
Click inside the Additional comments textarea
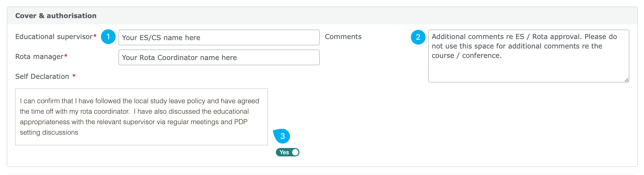(529, 56)
